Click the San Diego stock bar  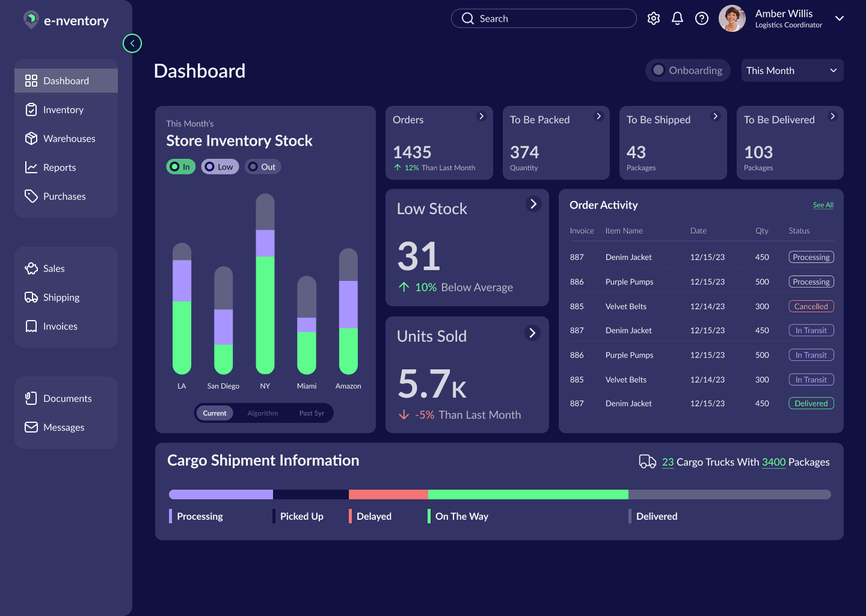[x=223, y=321]
